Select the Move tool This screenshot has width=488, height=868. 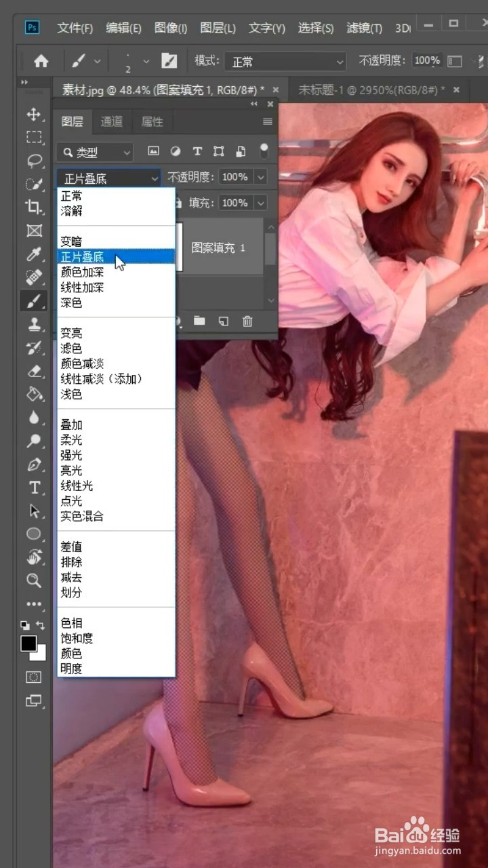pos(34,113)
